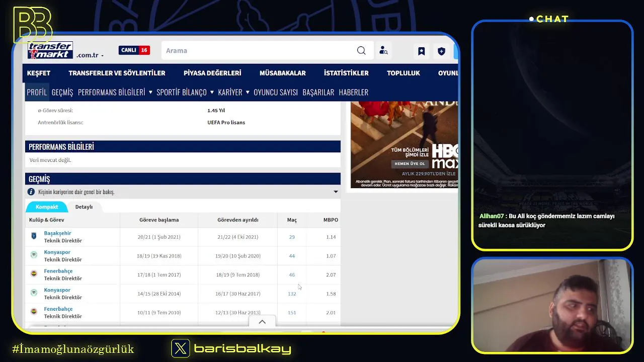Screen dimensions: 644x362
Task: Click the 20/21 (1 Şub 2021) cell
Action: [159, 237]
